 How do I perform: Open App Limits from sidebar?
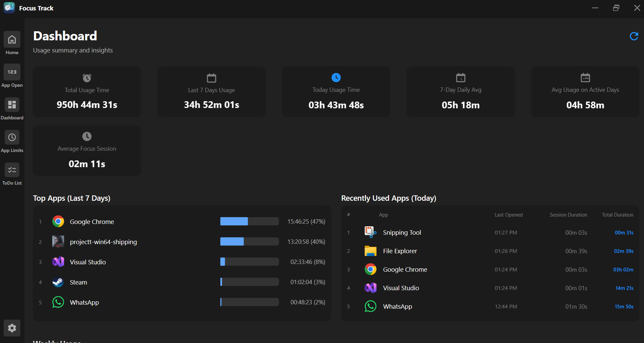click(12, 138)
